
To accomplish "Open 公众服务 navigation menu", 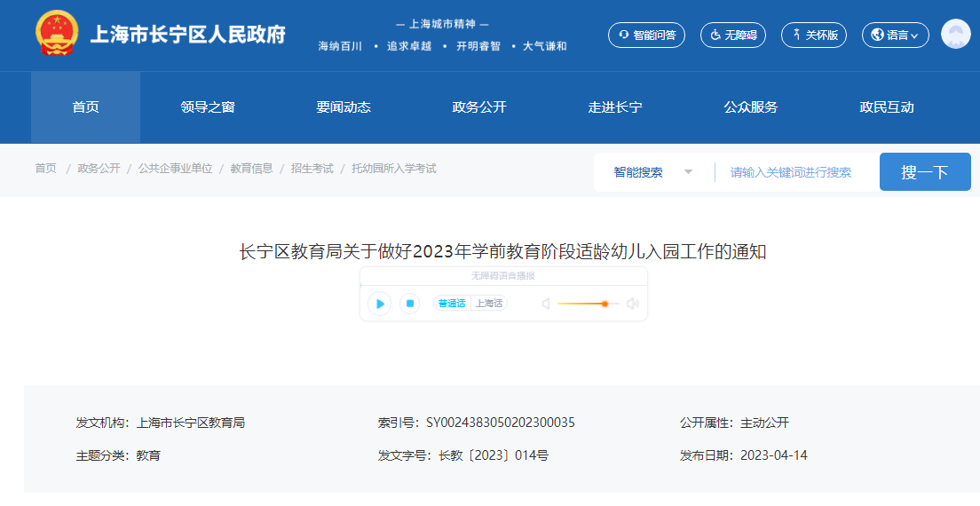I will click(751, 107).
